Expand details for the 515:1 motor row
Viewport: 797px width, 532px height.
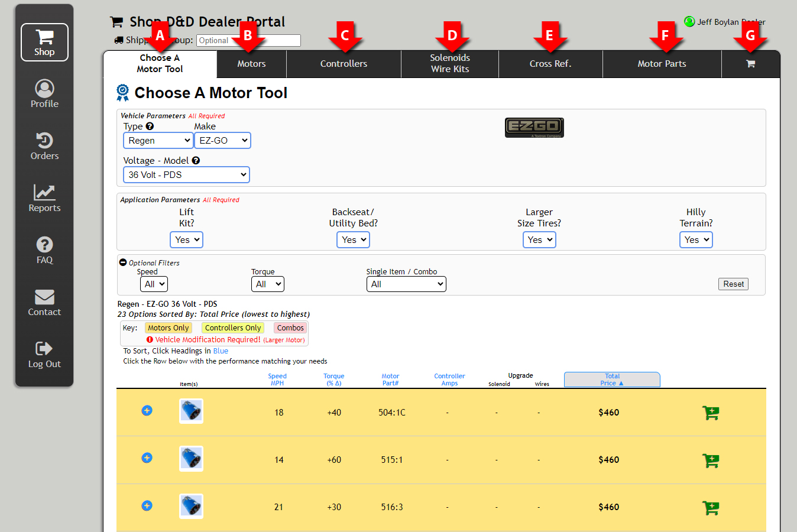point(147,458)
